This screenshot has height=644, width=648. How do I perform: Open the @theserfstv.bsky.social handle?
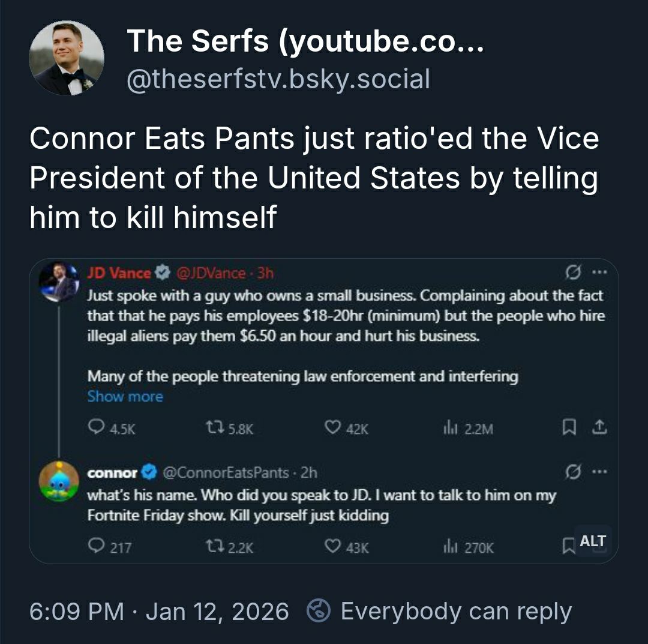[x=278, y=79]
